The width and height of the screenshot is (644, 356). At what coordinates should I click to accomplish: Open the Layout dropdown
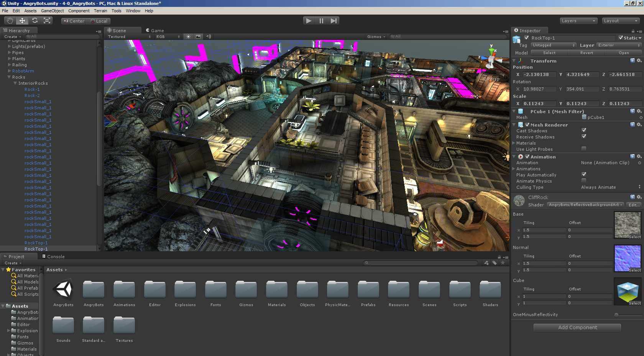coord(620,21)
